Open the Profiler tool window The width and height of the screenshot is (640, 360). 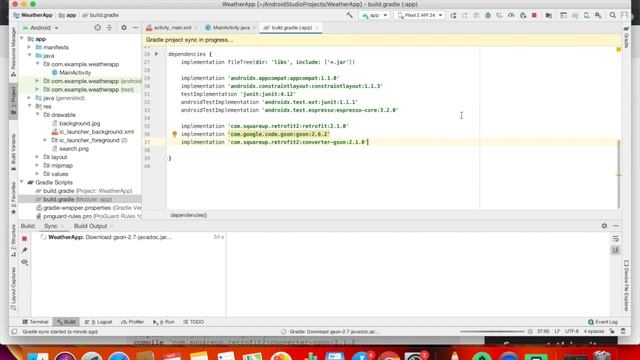(x=133, y=322)
